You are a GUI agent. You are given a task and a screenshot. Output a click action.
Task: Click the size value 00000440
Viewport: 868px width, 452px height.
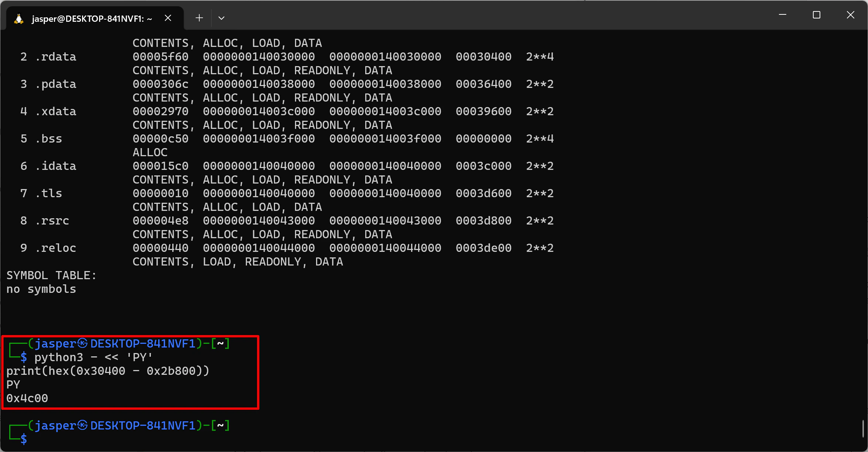coord(161,248)
